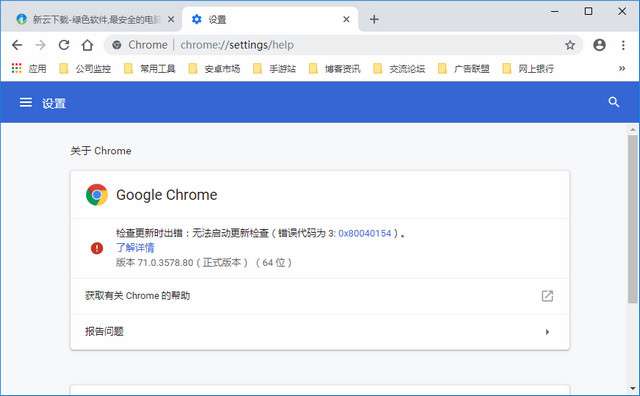Open 获取有关 Chrome 的帮助 external link
The image size is (640, 396).
click(547, 296)
